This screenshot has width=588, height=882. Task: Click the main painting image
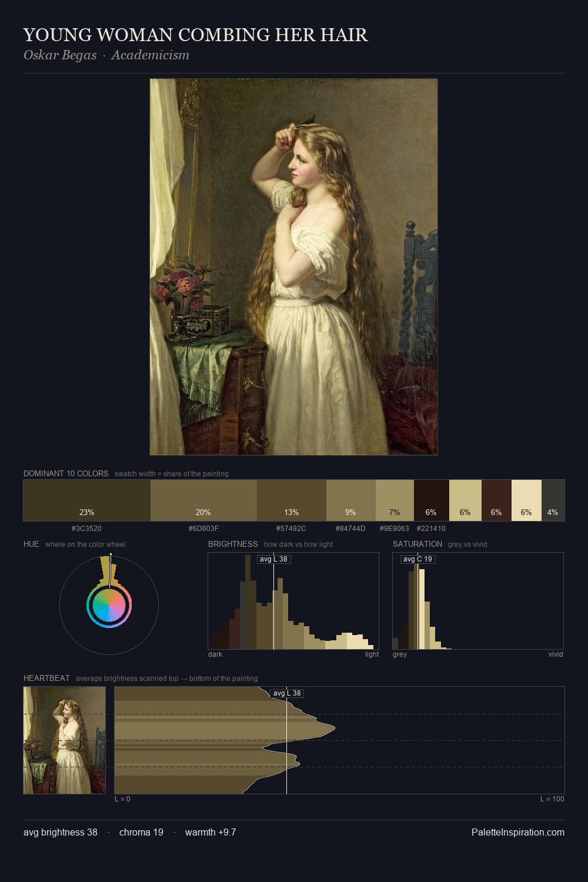pyautogui.click(x=293, y=266)
